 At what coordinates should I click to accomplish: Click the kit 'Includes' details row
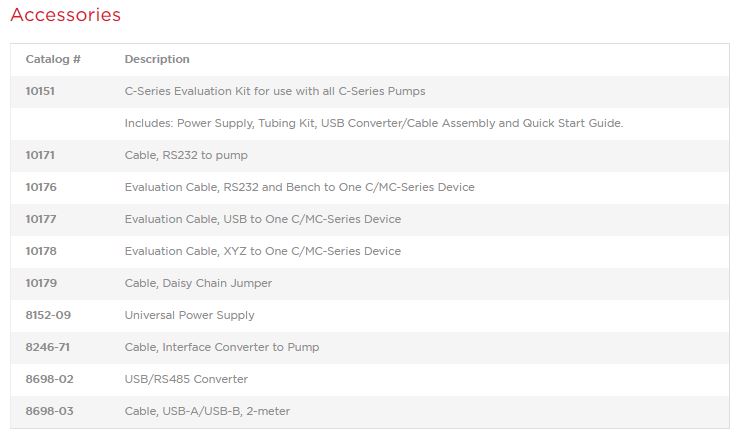point(374,123)
